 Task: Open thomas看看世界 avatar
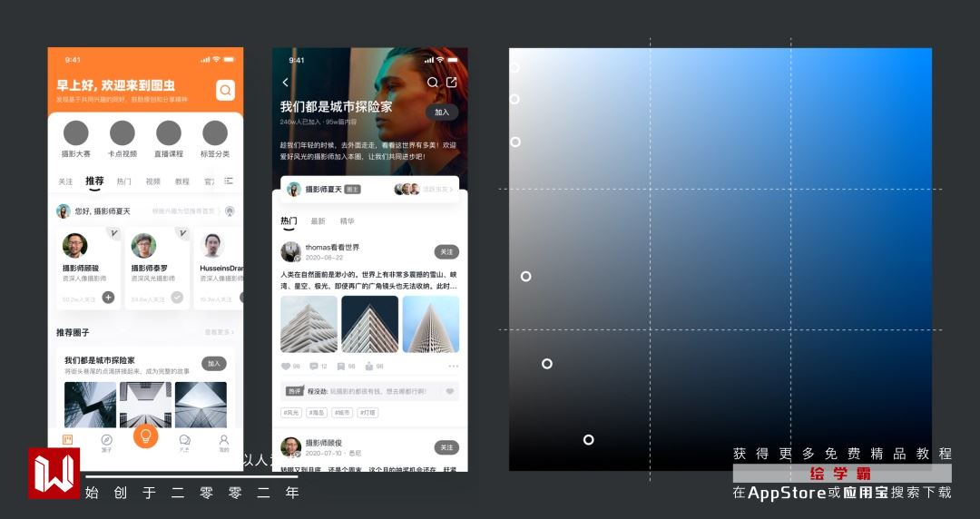click(x=290, y=251)
